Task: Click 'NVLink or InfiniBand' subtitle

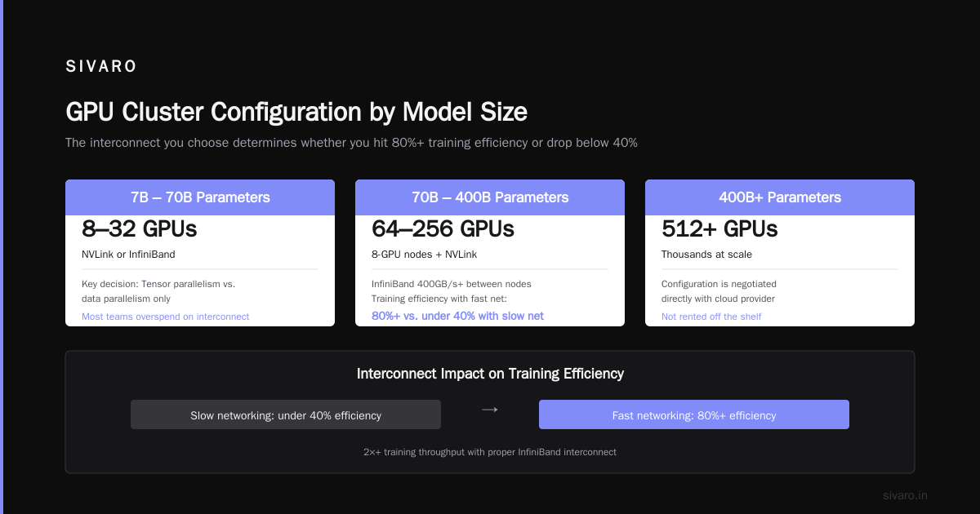Action: (x=128, y=255)
